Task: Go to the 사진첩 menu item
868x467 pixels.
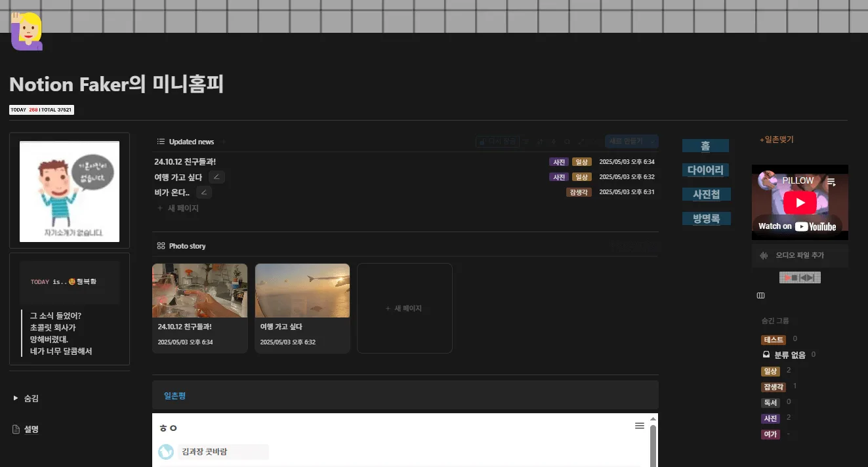Action: pyautogui.click(x=706, y=195)
